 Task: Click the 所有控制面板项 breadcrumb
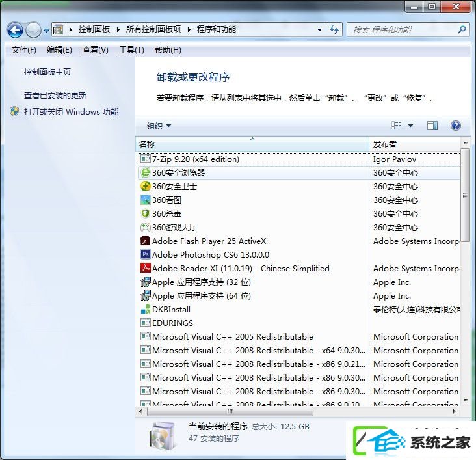click(153, 29)
